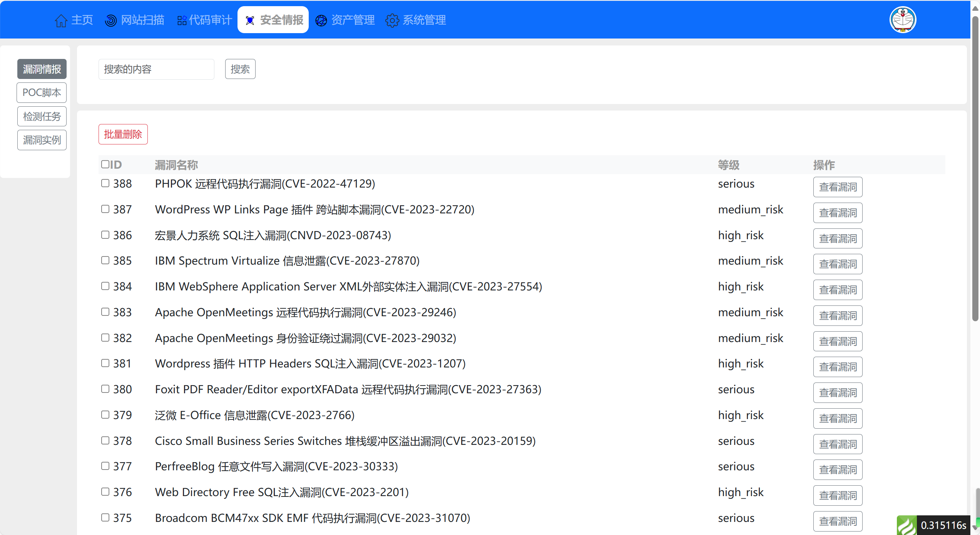Select the checkbox for ID 376
The height and width of the screenshot is (535, 980).
pyautogui.click(x=105, y=491)
